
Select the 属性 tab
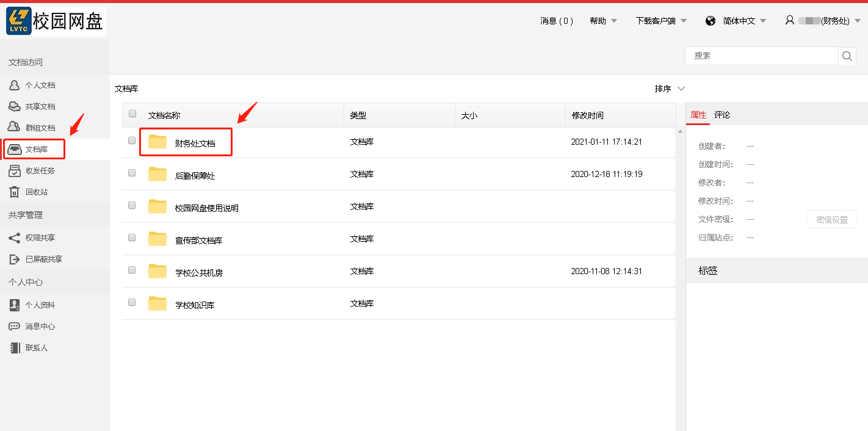point(698,115)
